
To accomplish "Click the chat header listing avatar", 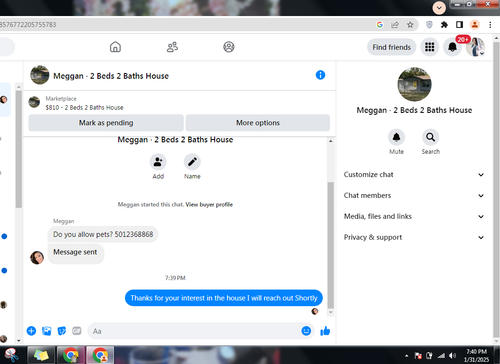I will [40, 75].
